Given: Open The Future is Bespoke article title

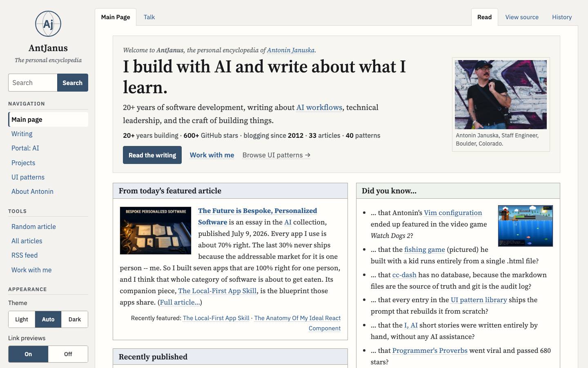Looking at the screenshot, I should pyautogui.click(x=258, y=216).
